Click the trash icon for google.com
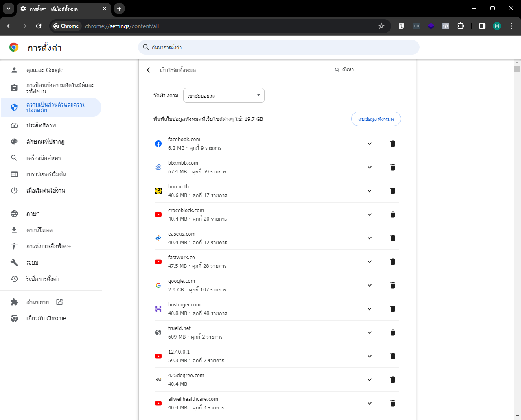The width and height of the screenshot is (521, 420). tap(392, 285)
